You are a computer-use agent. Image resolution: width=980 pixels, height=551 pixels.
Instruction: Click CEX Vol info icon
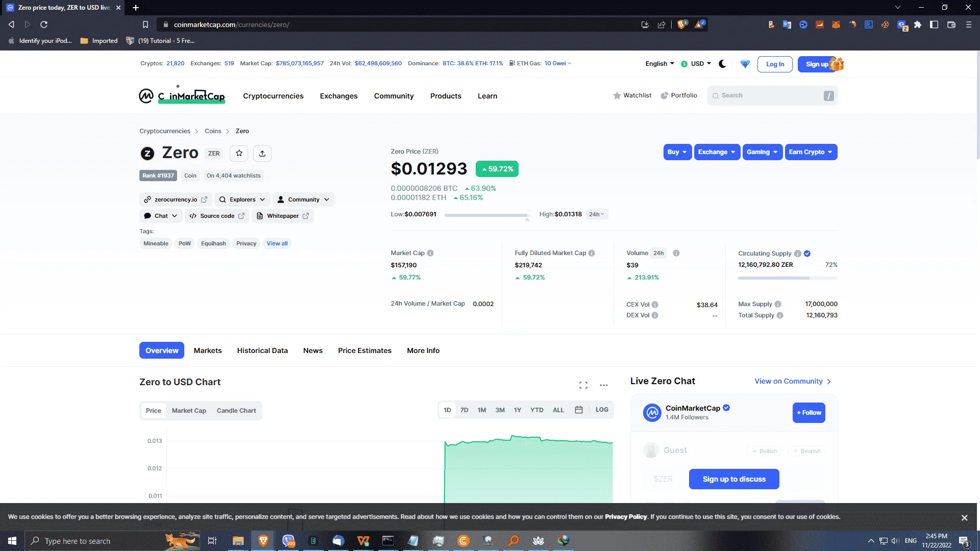coord(655,305)
